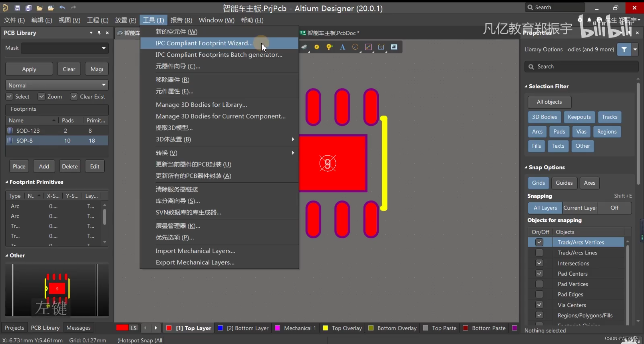This screenshot has height=344, width=644.
Task: Select the Place Via tool icon
Action: 329,47
